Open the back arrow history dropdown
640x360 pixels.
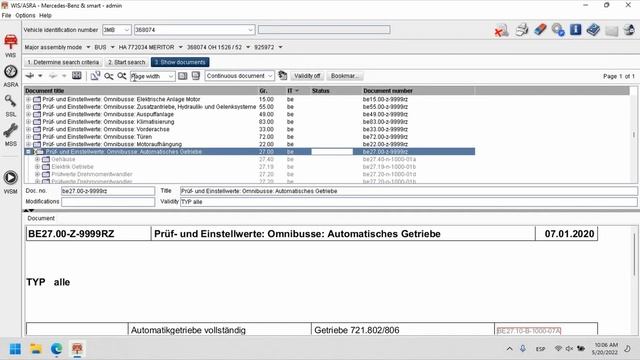[x=40, y=76]
